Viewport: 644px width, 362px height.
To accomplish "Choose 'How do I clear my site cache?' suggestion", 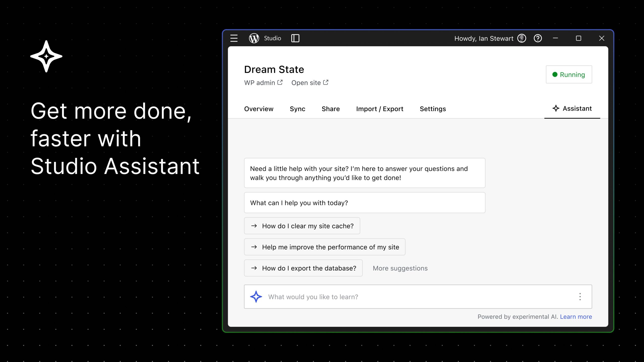I will tap(302, 226).
